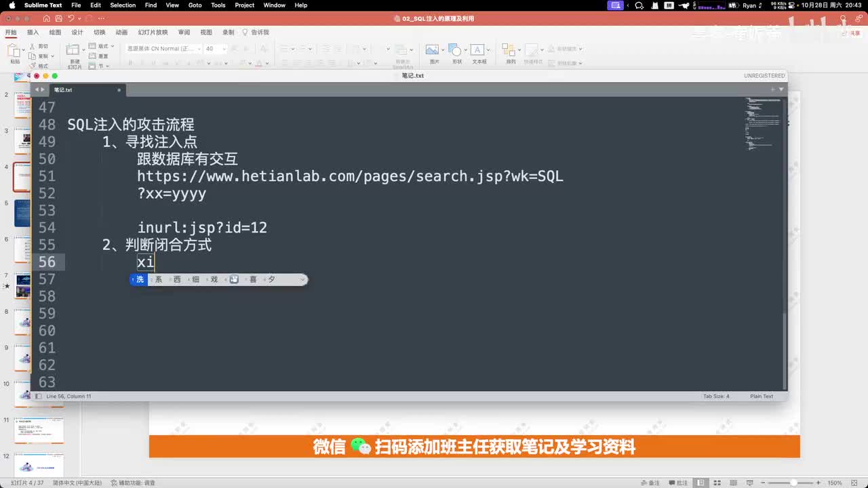Screen dimensions: 868x488
Task: Switch to the 插入 ribbon tab
Action: [x=33, y=32]
